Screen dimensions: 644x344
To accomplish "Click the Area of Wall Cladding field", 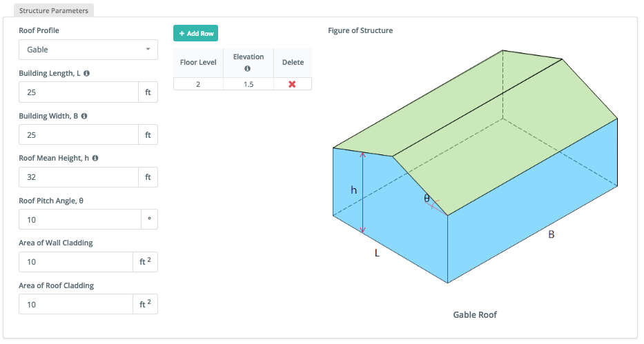I will point(76,262).
